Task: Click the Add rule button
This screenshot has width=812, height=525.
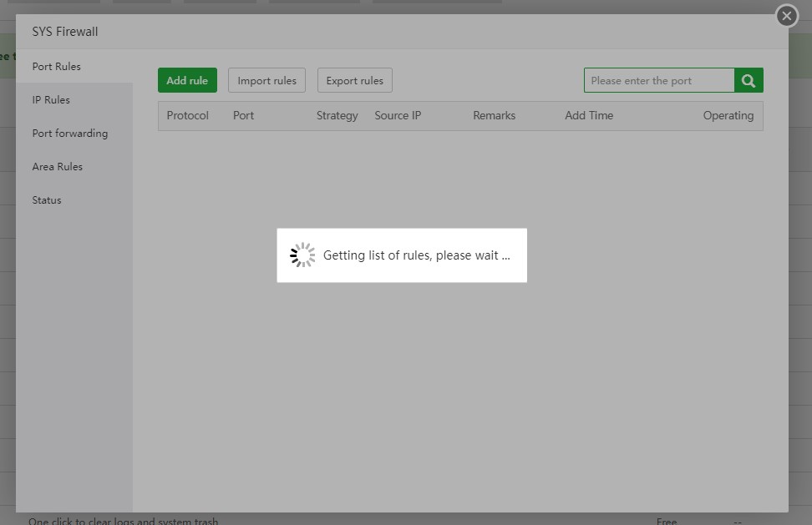Action: pos(187,80)
